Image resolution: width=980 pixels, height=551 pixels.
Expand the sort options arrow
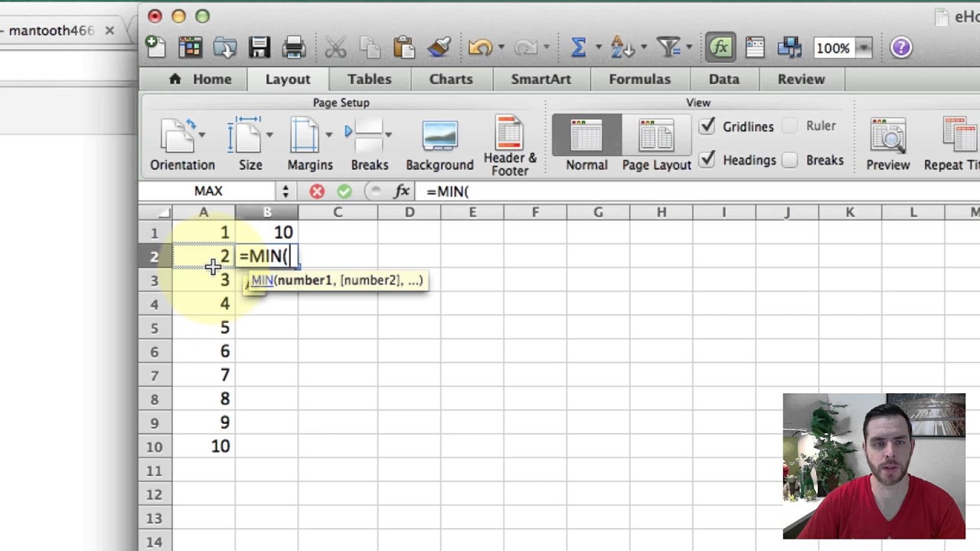(x=642, y=47)
